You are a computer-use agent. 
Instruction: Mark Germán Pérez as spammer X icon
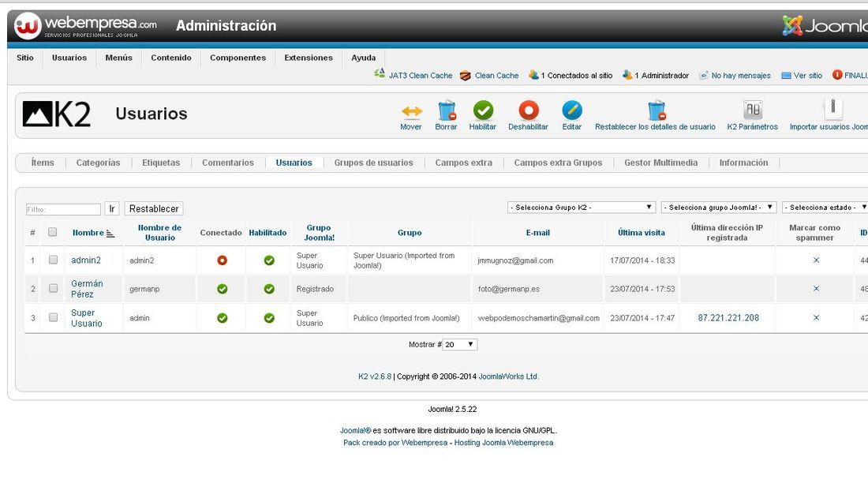click(x=816, y=289)
